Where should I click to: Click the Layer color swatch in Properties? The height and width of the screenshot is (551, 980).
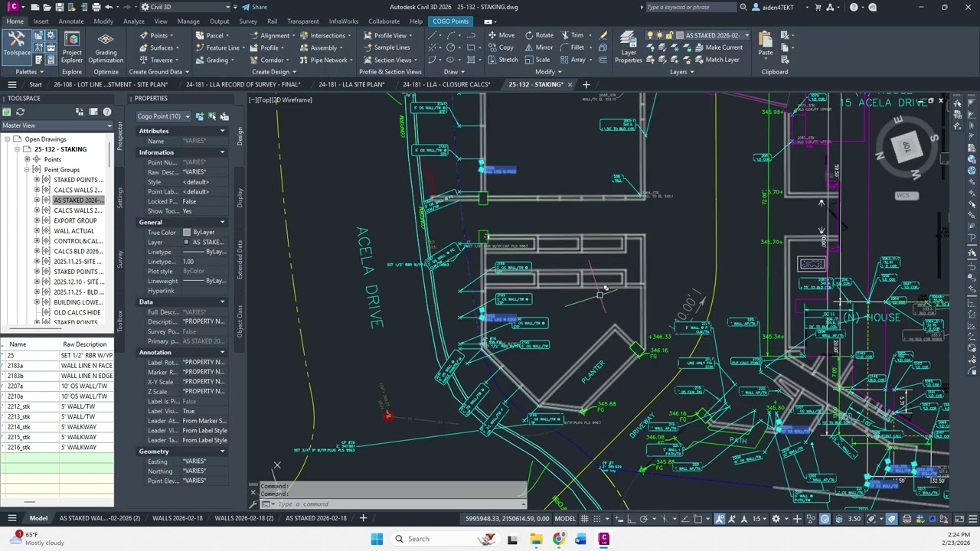pyautogui.click(x=186, y=243)
